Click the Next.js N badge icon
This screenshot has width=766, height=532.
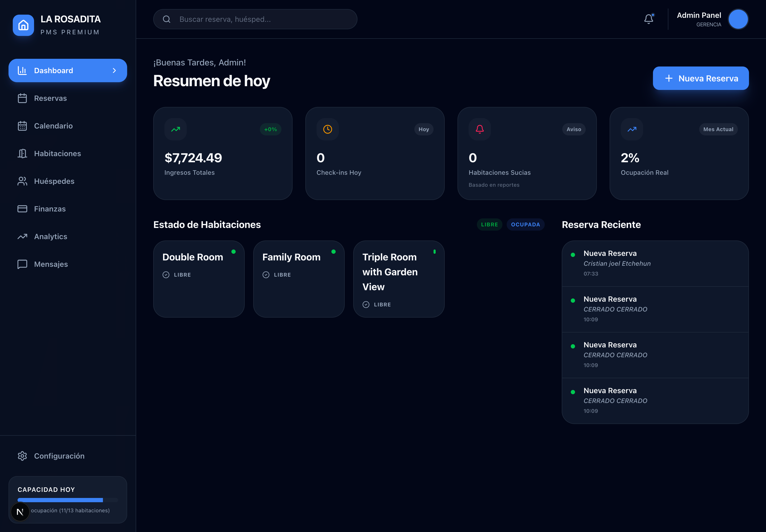[20, 512]
